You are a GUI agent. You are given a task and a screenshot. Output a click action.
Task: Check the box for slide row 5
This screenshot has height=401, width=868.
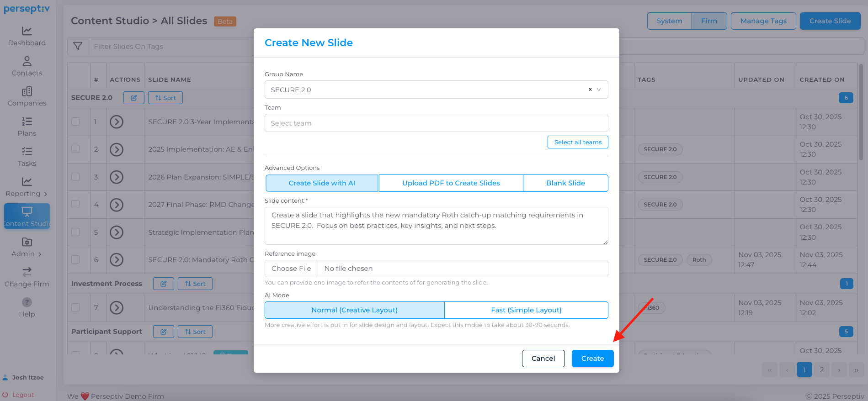click(x=75, y=232)
